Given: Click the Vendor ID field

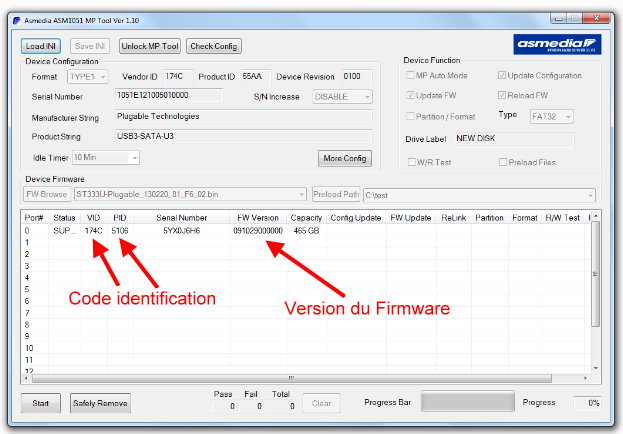Looking at the screenshot, I should [x=178, y=76].
